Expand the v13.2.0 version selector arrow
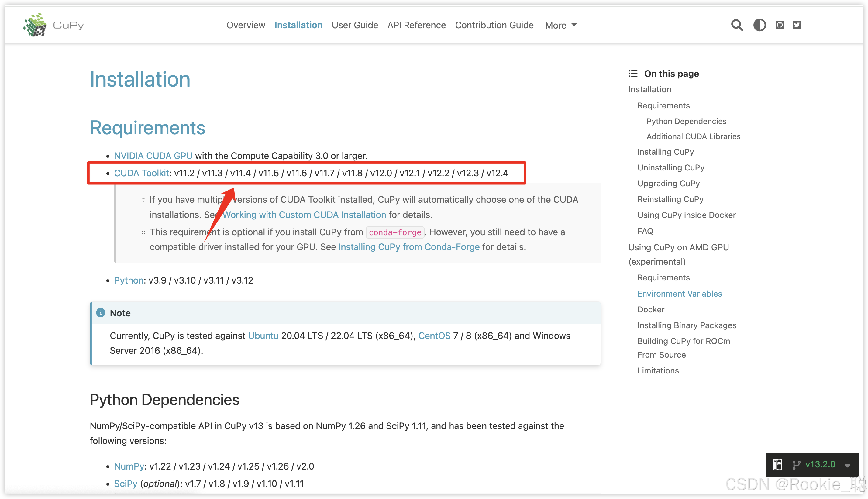 pyautogui.click(x=847, y=465)
